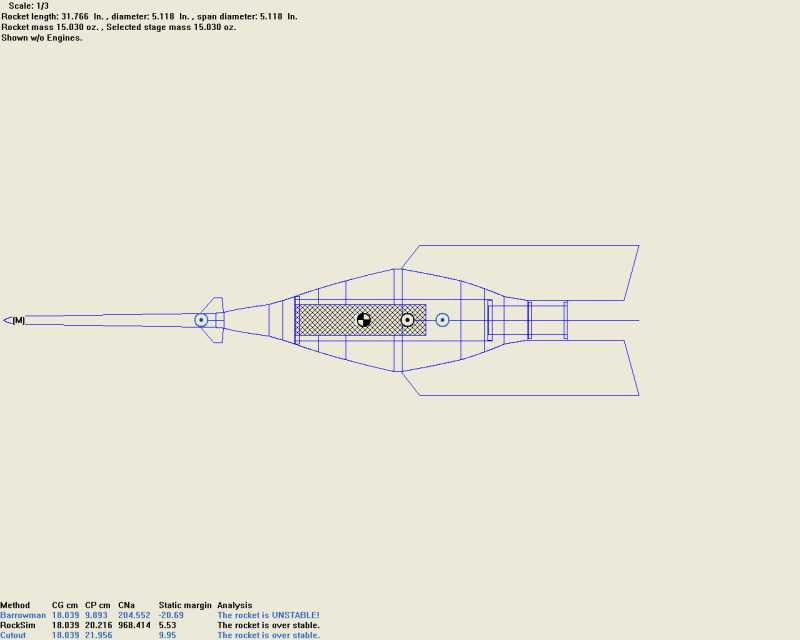Click the Cutout method row label
This screenshot has width=800, height=640.
pos(16,635)
